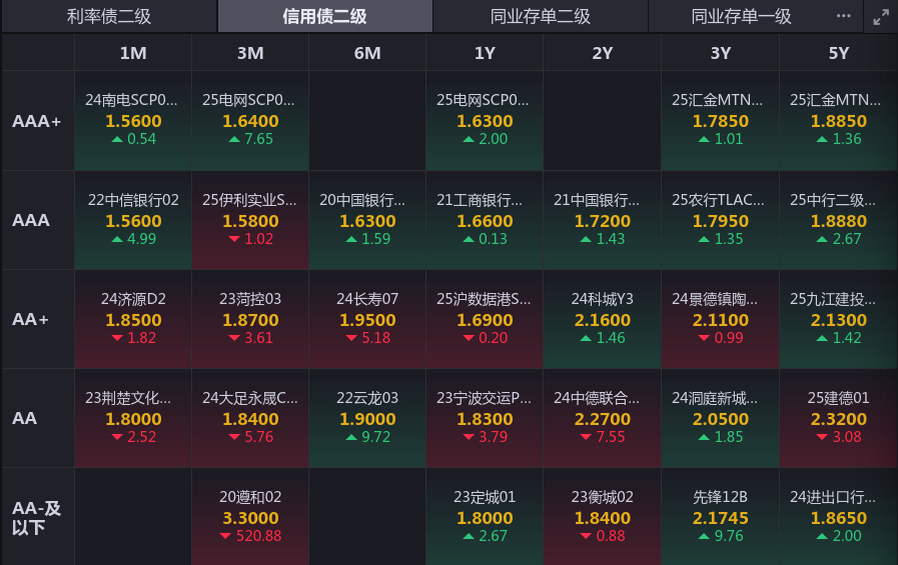Screen dimensions: 898x565
Task: Open bond 21中国银行... cell
Action: 602,220
